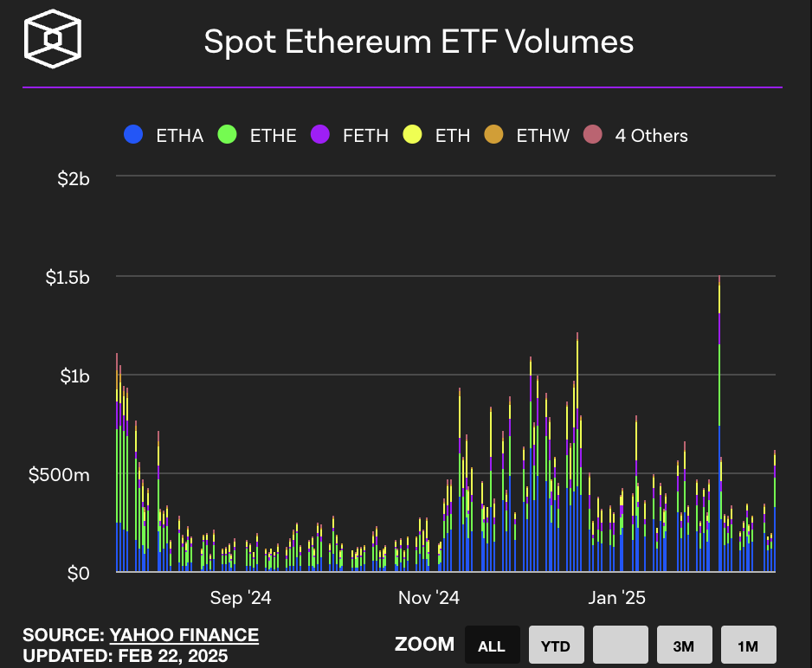Switch zoom to YTD
Image resolution: width=812 pixels, height=668 pixels.
556,646
